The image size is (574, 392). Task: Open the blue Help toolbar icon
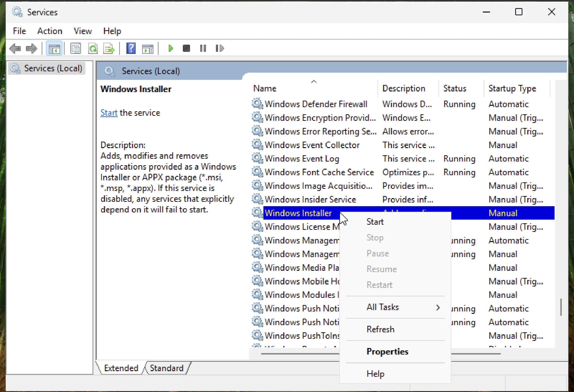[x=131, y=48]
